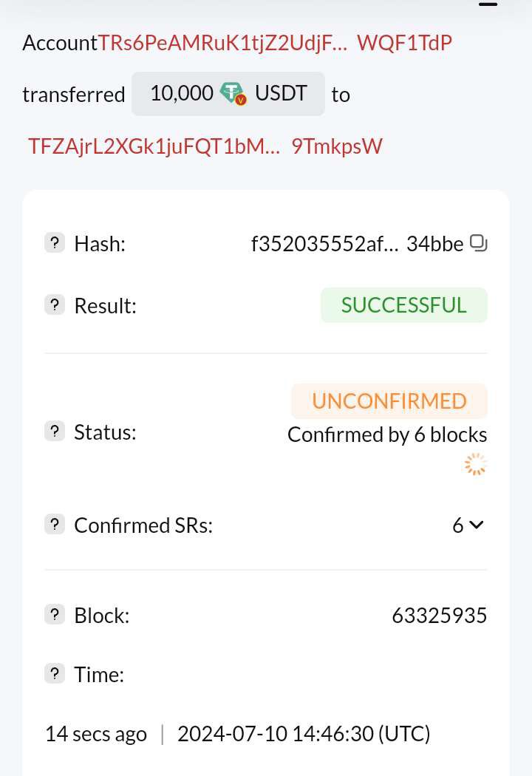Click the help icon beside Hash
532x776 pixels.
point(55,243)
